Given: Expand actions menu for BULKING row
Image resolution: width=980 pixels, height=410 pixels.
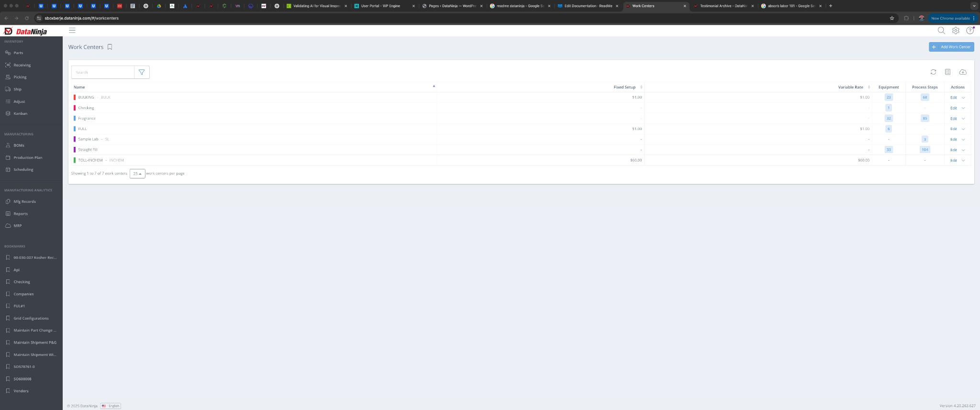Looking at the screenshot, I should click(x=963, y=98).
